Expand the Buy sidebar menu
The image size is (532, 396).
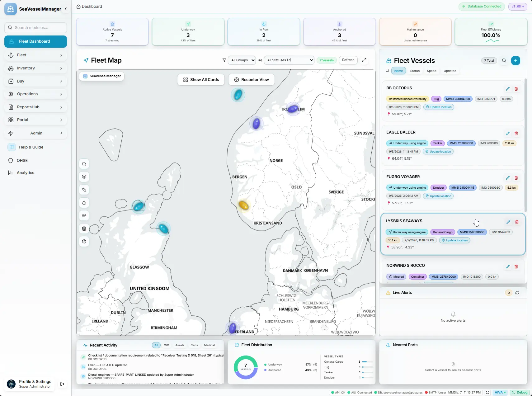point(35,81)
